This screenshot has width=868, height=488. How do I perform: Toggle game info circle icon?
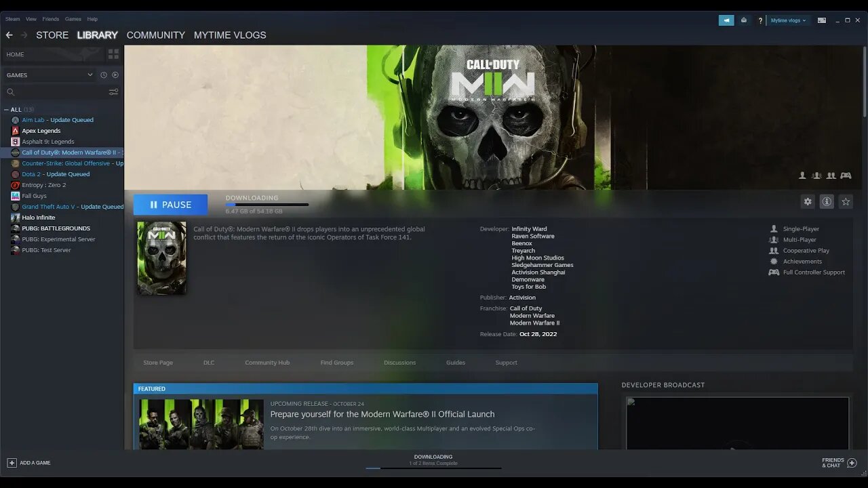827,201
